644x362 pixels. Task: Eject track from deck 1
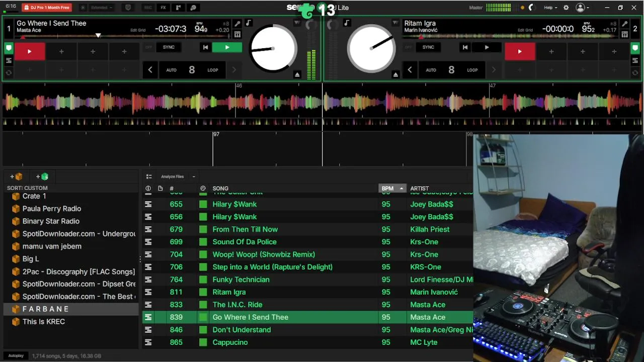pos(297,74)
